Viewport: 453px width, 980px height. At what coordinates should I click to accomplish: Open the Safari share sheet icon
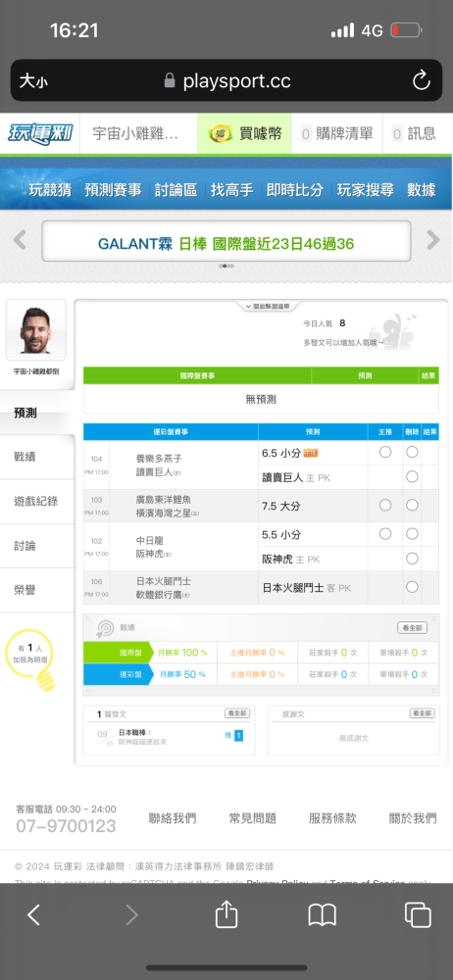point(226,914)
